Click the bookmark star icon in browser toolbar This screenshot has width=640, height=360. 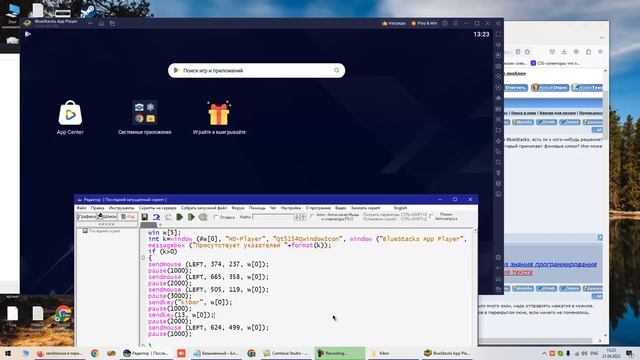point(527,52)
